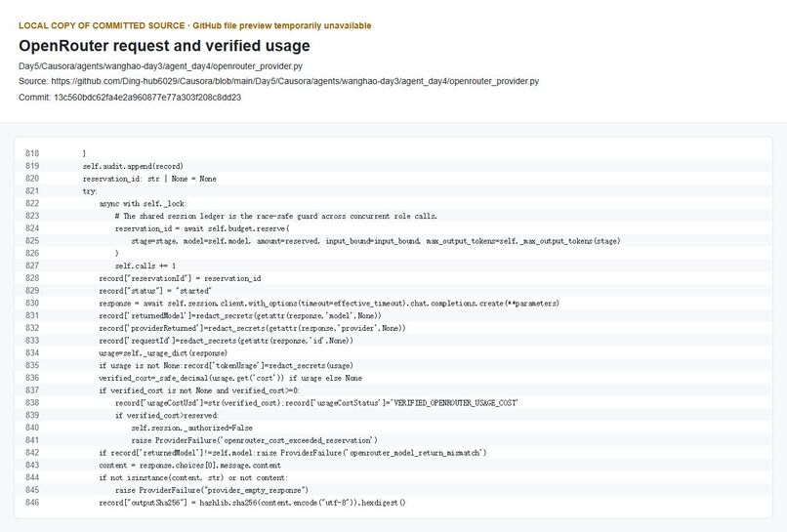Click line number 838 usageCostUsd row
The image size is (787, 532).
(32, 403)
